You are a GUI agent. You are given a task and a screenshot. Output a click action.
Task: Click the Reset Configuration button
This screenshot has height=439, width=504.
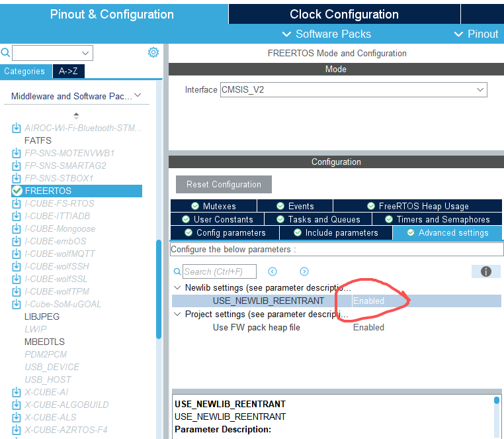224,185
